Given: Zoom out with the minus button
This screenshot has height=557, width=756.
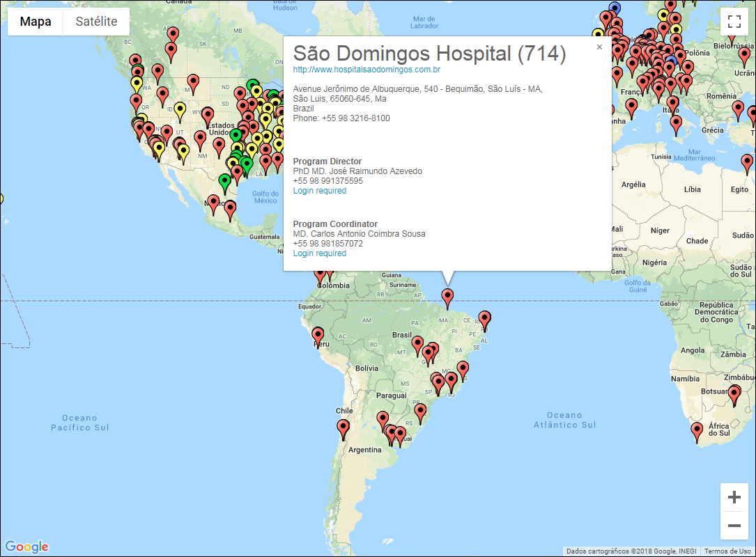Looking at the screenshot, I should coord(734,526).
